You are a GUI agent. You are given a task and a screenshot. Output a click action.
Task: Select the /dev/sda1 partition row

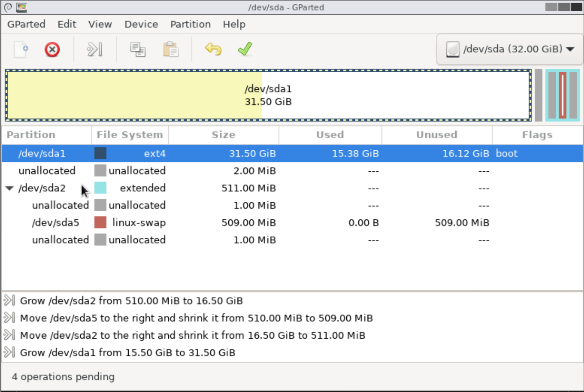pyautogui.click(x=292, y=153)
